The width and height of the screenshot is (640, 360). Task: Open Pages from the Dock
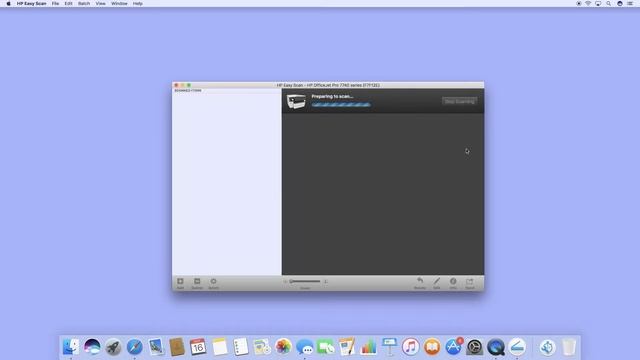(347, 347)
